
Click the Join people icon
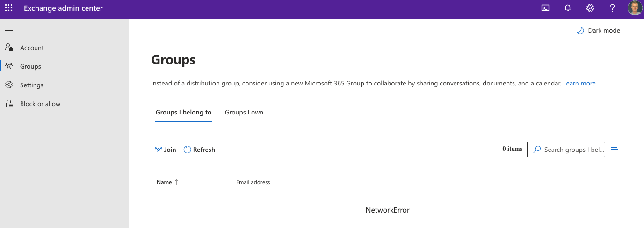pyautogui.click(x=159, y=150)
